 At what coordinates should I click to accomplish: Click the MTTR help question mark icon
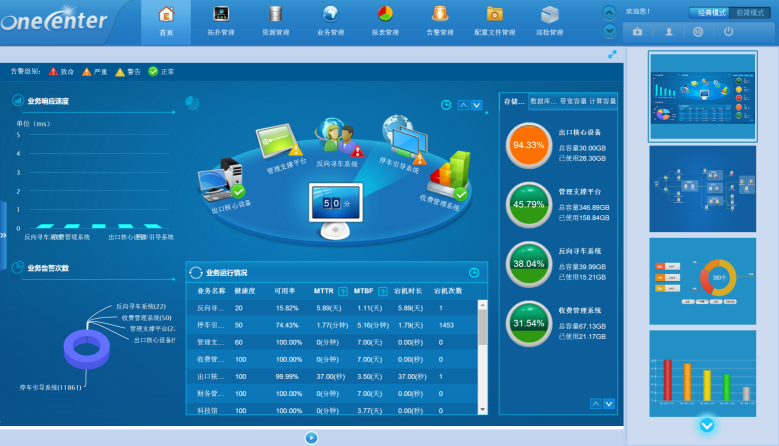343,291
